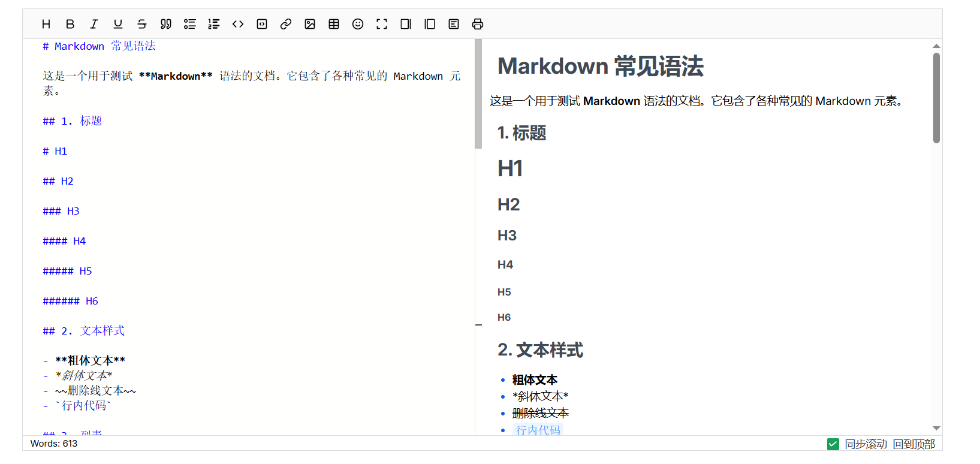Click the '2. 文本样式' heading in preview
Screen dimensions: 980x464
click(x=541, y=350)
